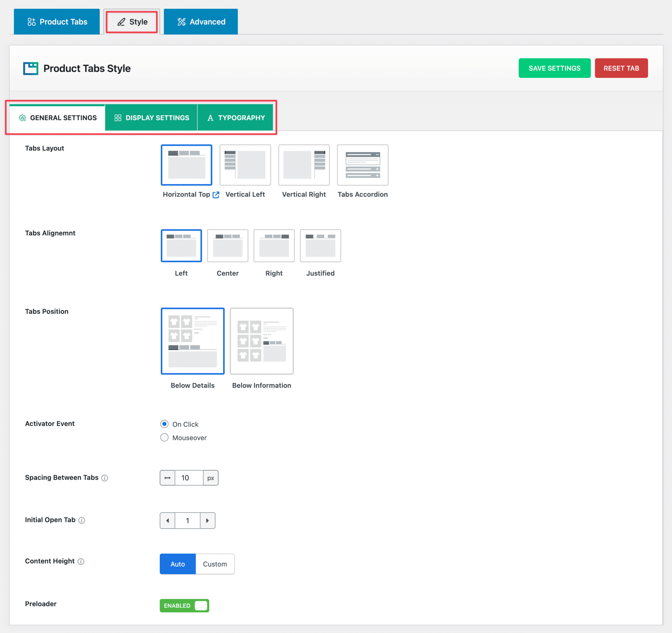Click the horizontal arrow icon beside spacing value
The image size is (672, 633).
coord(167,478)
